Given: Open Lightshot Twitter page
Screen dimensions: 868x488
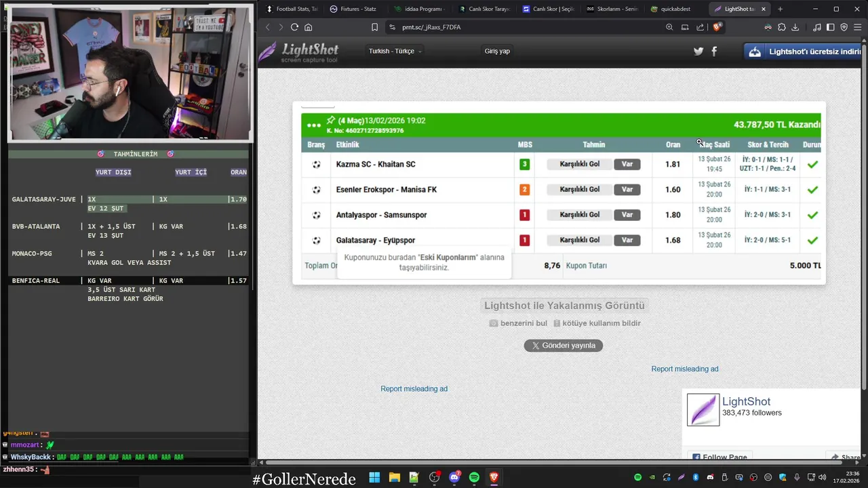Looking at the screenshot, I should pos(698,52).
